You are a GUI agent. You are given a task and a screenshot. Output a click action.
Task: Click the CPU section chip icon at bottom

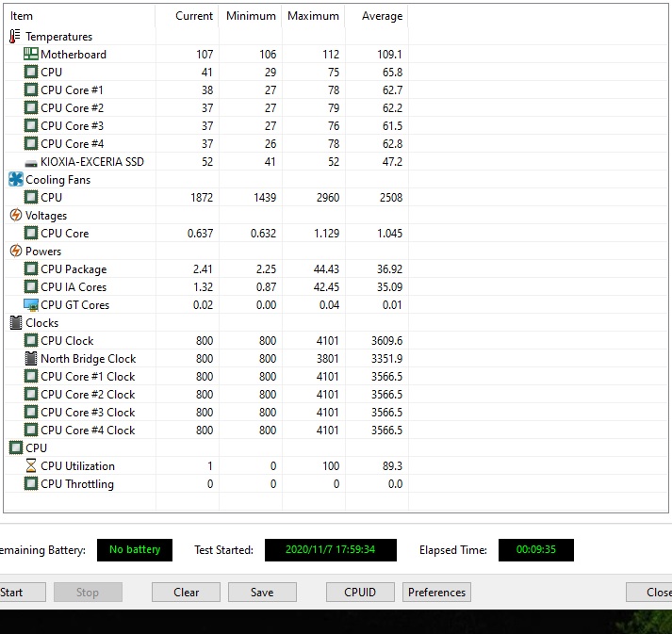click(16, 447)
